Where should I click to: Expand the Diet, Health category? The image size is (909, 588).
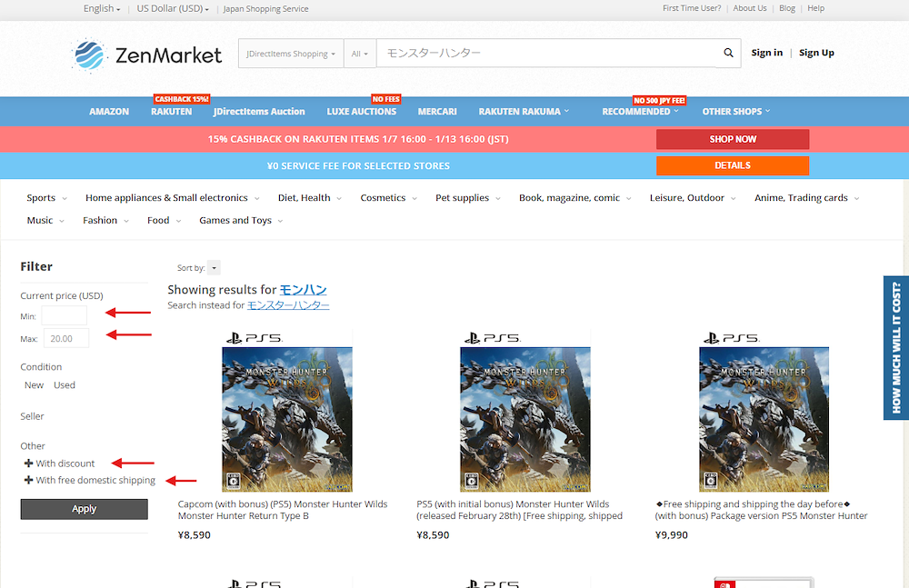click(x=310, y=198)
